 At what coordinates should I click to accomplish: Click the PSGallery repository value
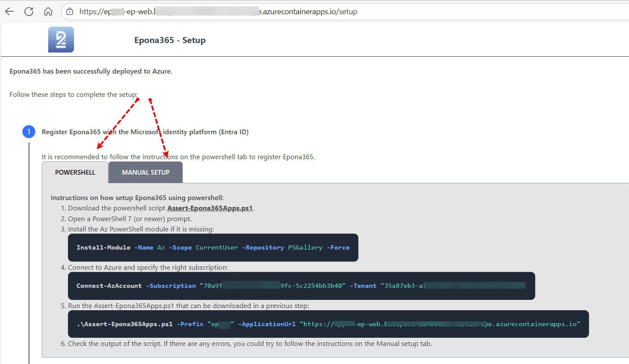(x=305, y=248)
